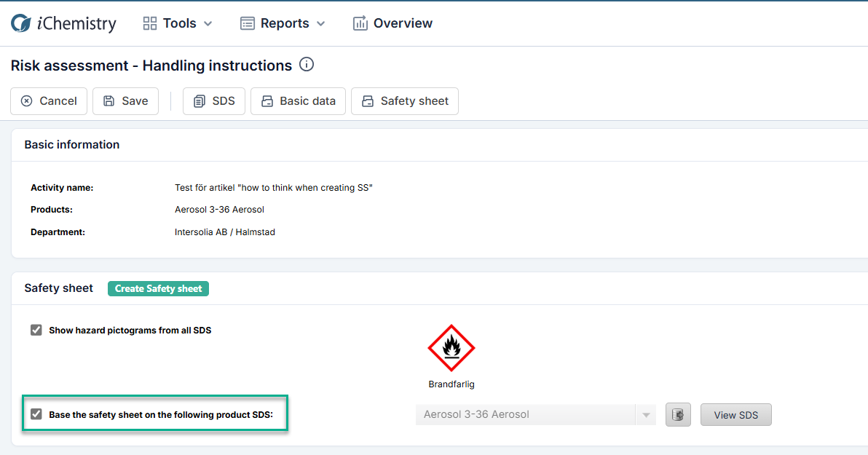This screenshot has height=455, width=868.
Task: Open the Aerosol 3-36 Aerosol product dropdown
Action: pos(536,414)
